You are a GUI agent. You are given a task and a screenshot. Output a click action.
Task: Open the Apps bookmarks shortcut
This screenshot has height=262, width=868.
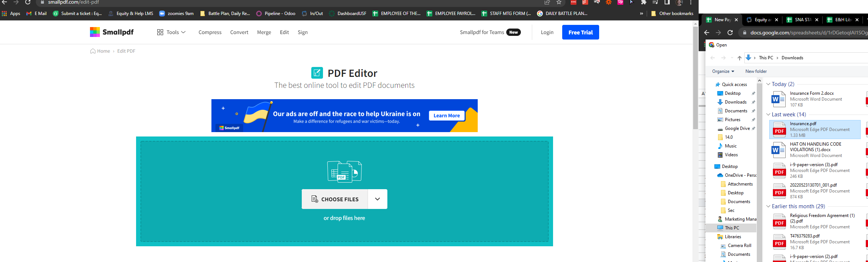[x=11, y=14]
